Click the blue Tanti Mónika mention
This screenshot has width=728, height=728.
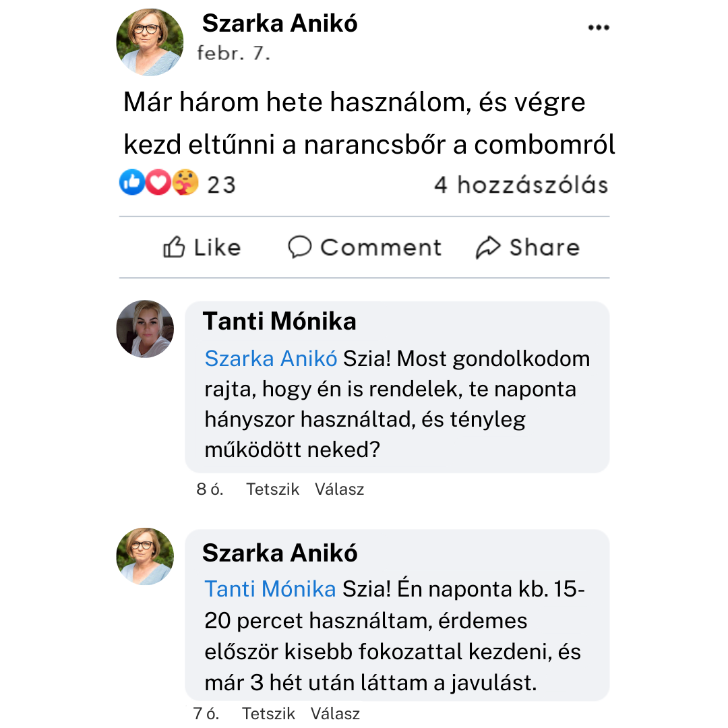270,589
